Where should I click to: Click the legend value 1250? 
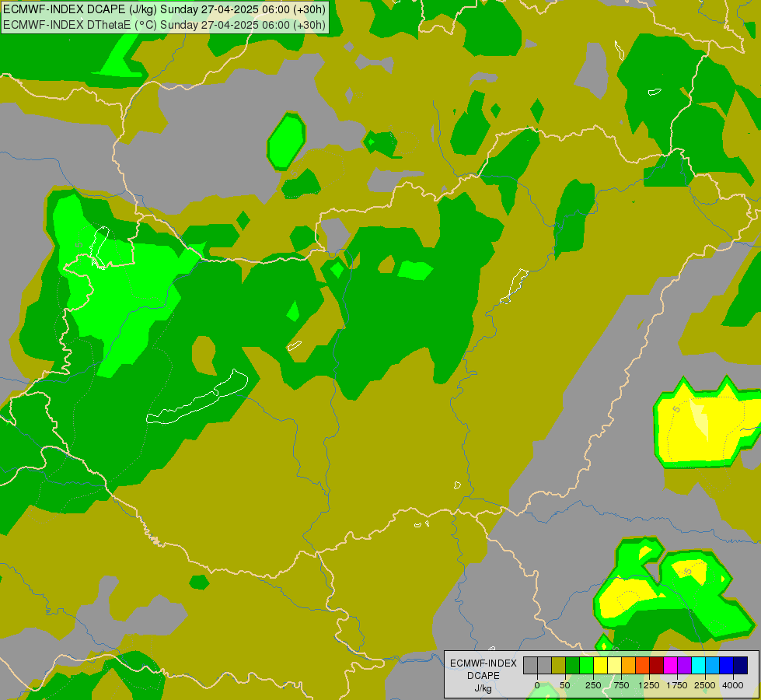tap(649, 685)
